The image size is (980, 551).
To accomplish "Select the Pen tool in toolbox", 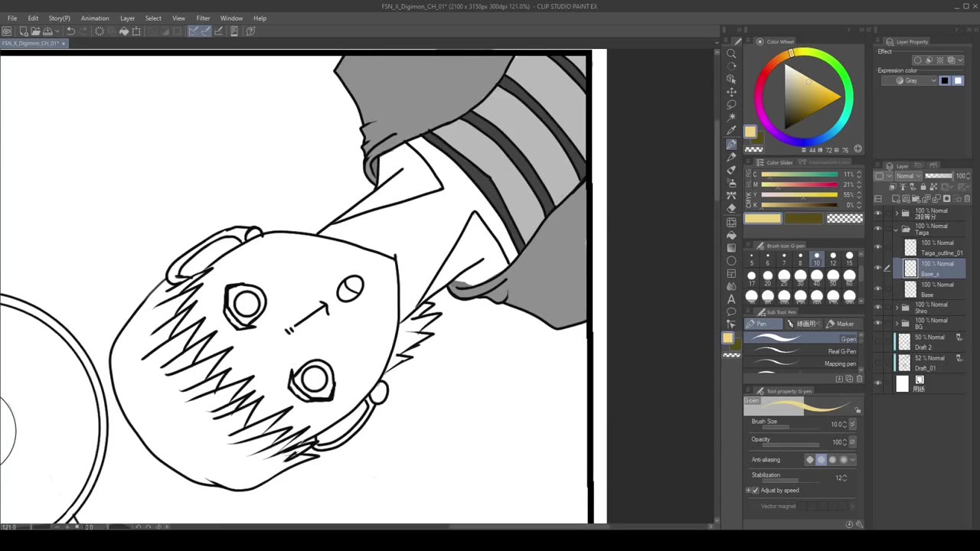I will 731,144.
